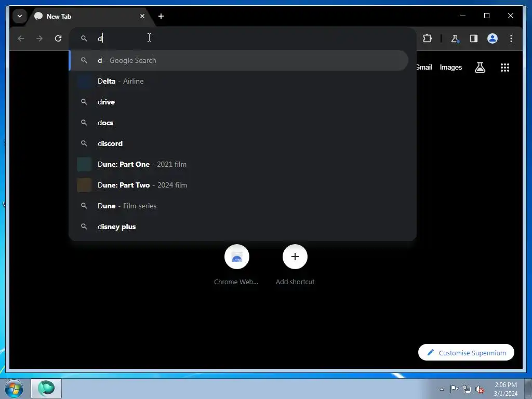Screen dimensions: 532x399
Task: Pick the 'docs' search suggestion
Action: point(238,123)
